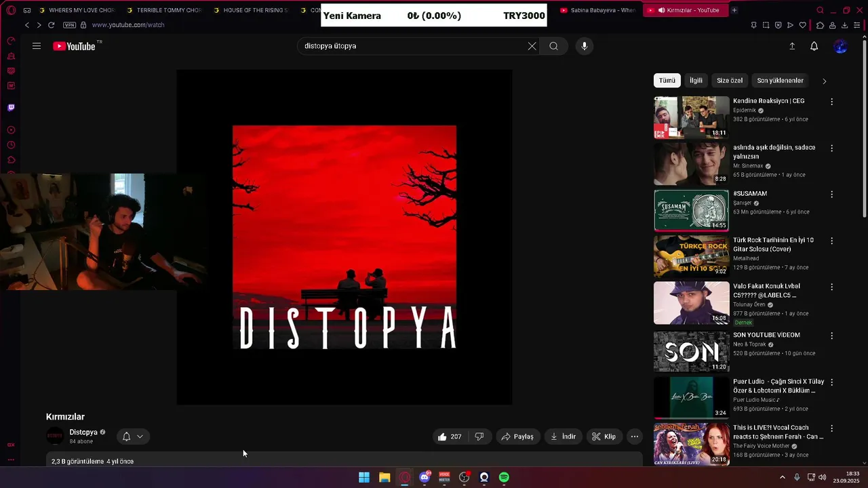
Task: Select the İlgili filter chip
Action: click(696, 81)
